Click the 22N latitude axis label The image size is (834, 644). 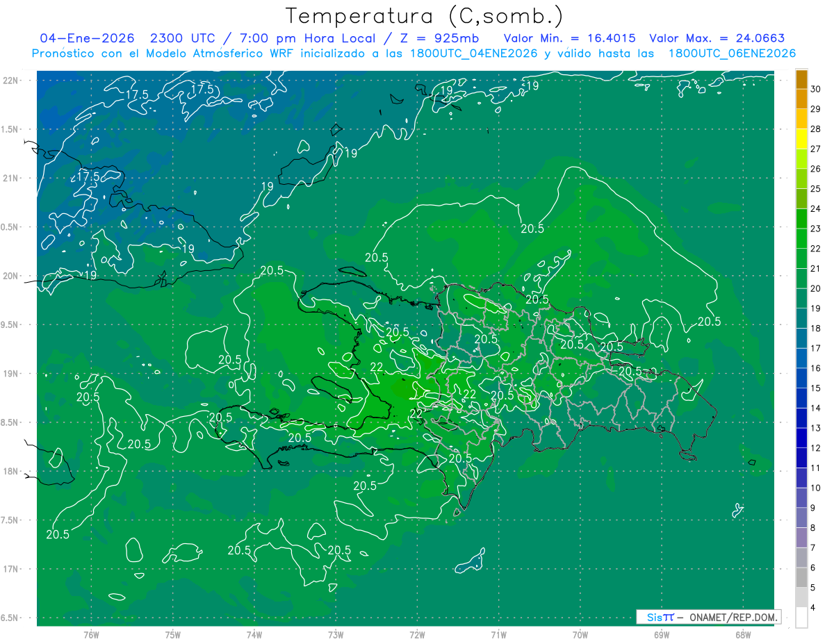pos(10,81)
